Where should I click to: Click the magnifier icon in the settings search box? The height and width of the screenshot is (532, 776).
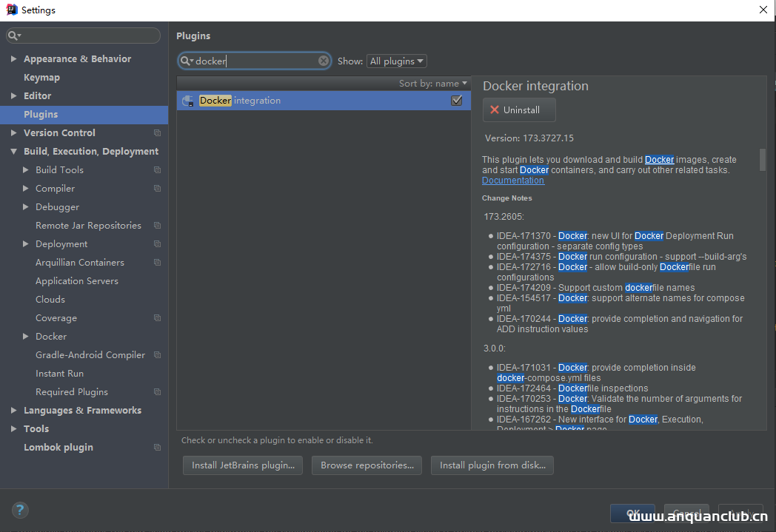click(13, 35)
